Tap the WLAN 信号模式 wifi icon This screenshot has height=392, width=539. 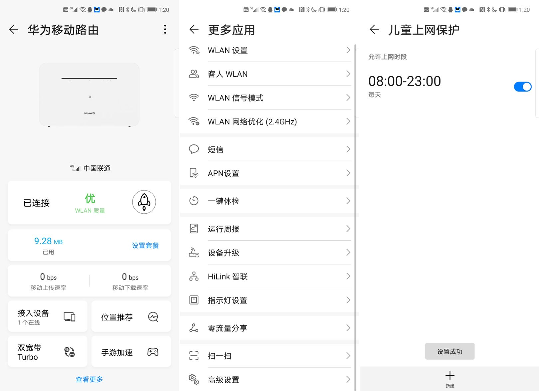pos(194,98)
